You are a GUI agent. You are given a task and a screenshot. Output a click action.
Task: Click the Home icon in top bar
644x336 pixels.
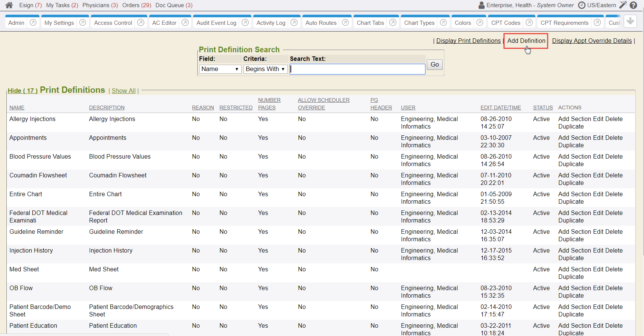click(9, 5)
